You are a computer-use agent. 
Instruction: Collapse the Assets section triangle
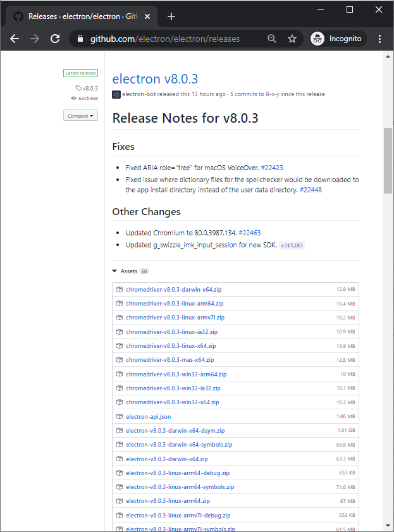pos(114,271)
